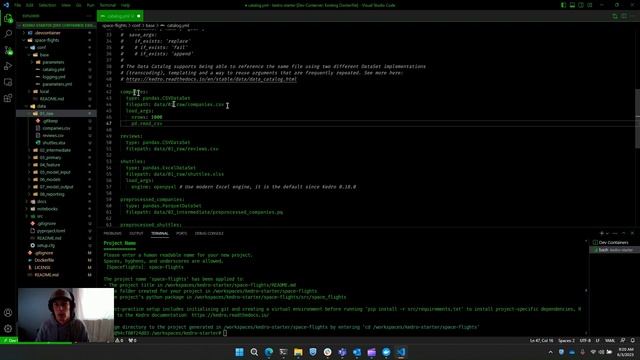Open the Search view in activity bar

point(8,34)
